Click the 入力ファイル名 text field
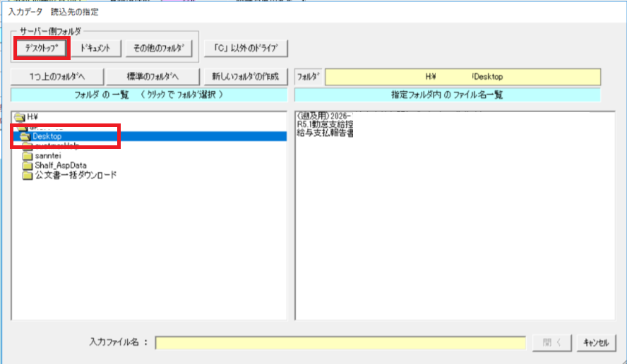This screenshot has height=364, width=627. 340,343
